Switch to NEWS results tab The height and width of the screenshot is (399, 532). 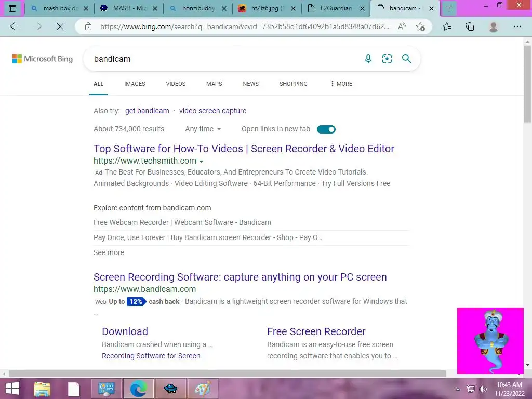251,84
